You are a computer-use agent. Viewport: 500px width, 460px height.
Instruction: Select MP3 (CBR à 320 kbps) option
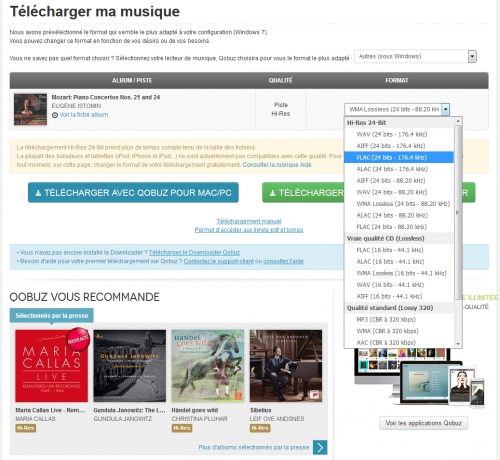click(x=399, y=319)
